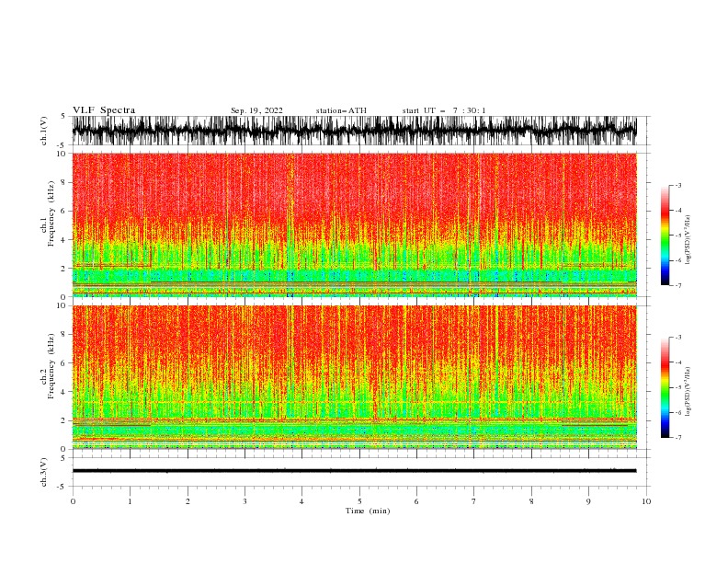Click the ch.1 spectrogram color bar
The height and width of the screenshot is (563, 728).
(665, 236)
